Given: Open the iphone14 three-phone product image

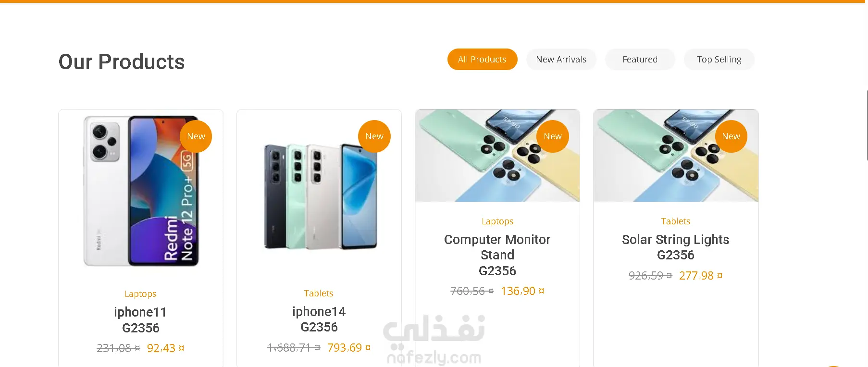Looking at the screenshot, I should coord(319,196).
